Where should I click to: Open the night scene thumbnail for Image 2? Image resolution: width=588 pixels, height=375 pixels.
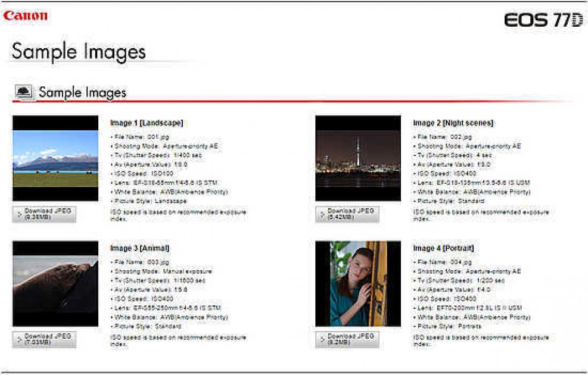coord(357,158)
